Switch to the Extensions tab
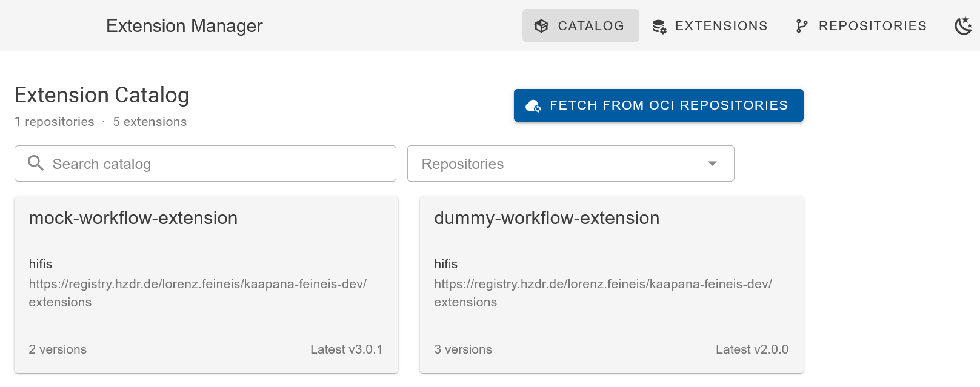 [x=710, y=25]
